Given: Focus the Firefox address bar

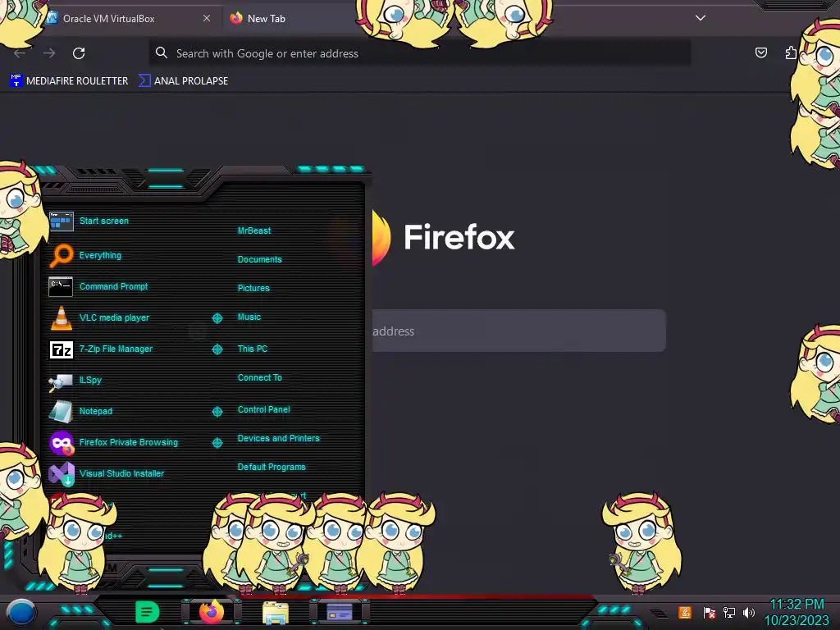Looking at the screenshot, I should [x=419, y=53].
